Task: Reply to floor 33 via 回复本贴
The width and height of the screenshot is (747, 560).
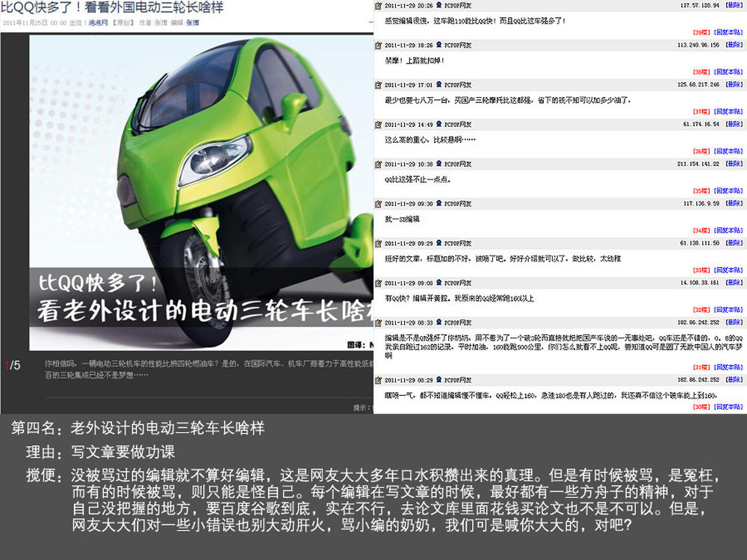Action: click(728, 270)
